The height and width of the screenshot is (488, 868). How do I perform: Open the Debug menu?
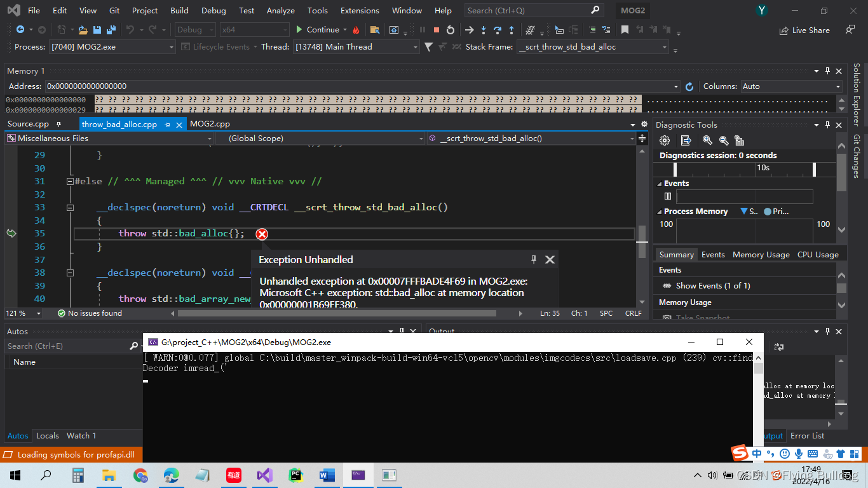(214, 11)
